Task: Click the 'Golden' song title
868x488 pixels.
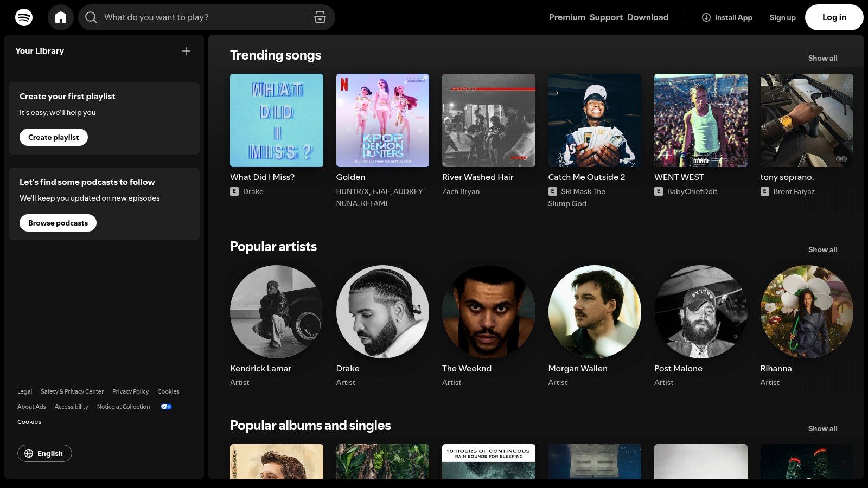Action: pos(350,177)
